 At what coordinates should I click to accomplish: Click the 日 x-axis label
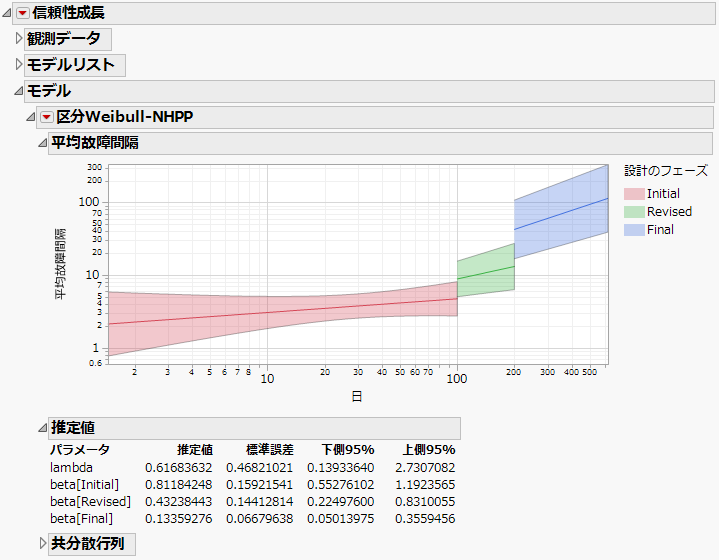click(x=357, y=396)
